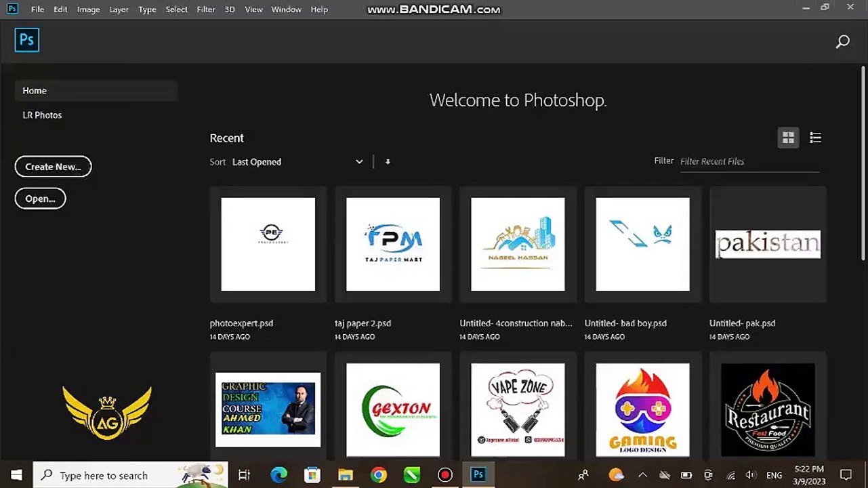Click the Untitled- pak.psd file name
The height and width of the screenshot is (488, 868).
pyautogui.click(x=742, y=323)
